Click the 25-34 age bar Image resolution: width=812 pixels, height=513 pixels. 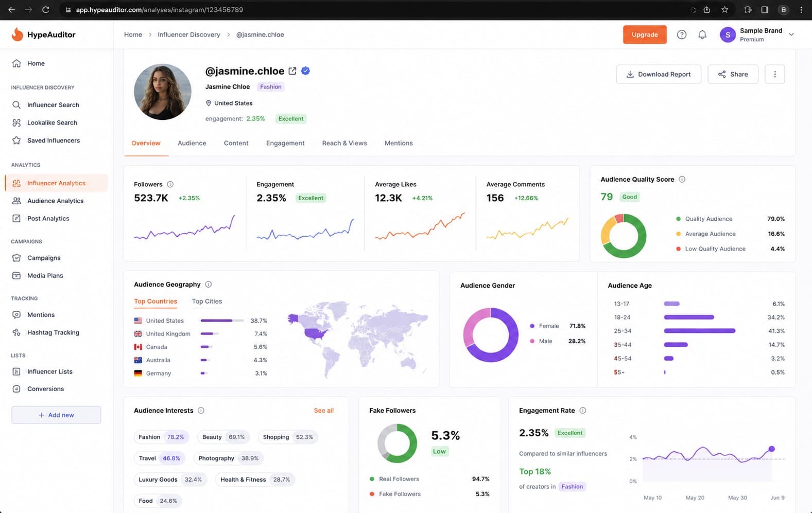pos(700,331)
